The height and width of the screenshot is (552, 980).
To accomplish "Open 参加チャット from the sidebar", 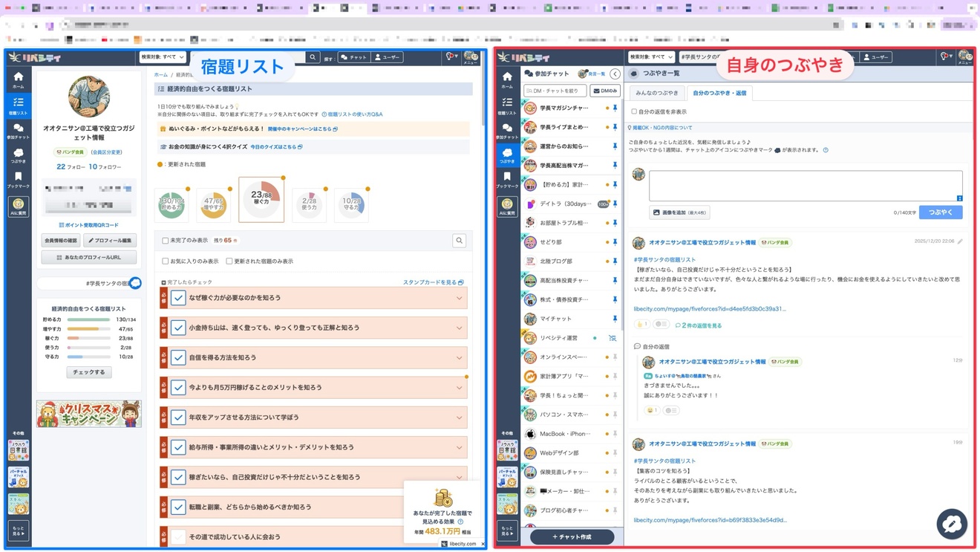I will pos(17,128).
